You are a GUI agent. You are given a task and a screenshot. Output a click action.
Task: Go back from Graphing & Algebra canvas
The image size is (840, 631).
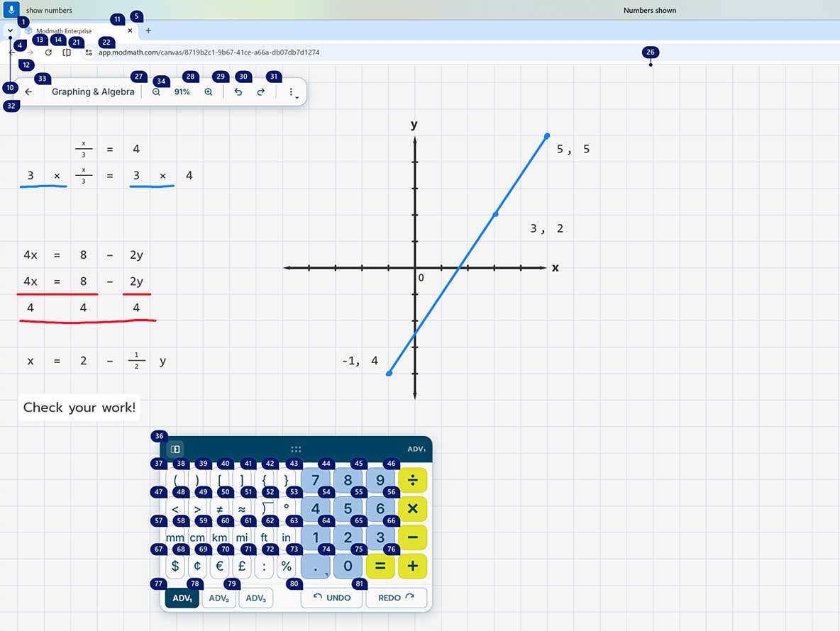click(x=28, y=92)
